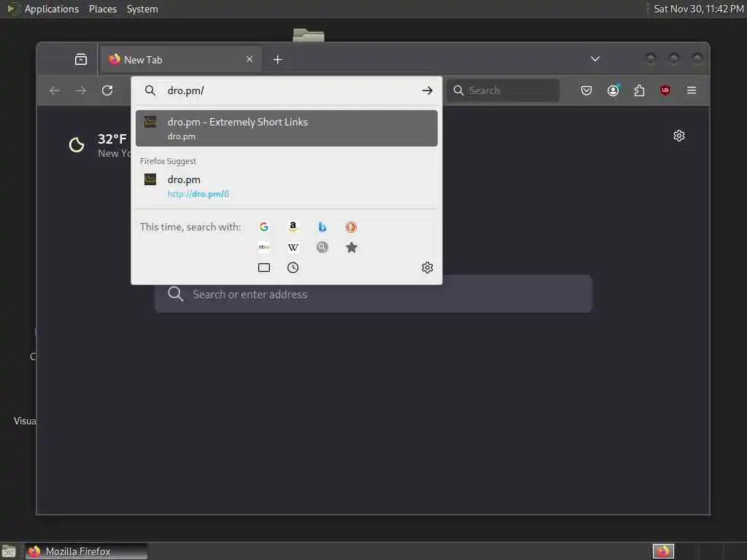The width and height of the screenshot is (747, 560).
Task: Click the folder icon on the desktop
Action: 309,35
